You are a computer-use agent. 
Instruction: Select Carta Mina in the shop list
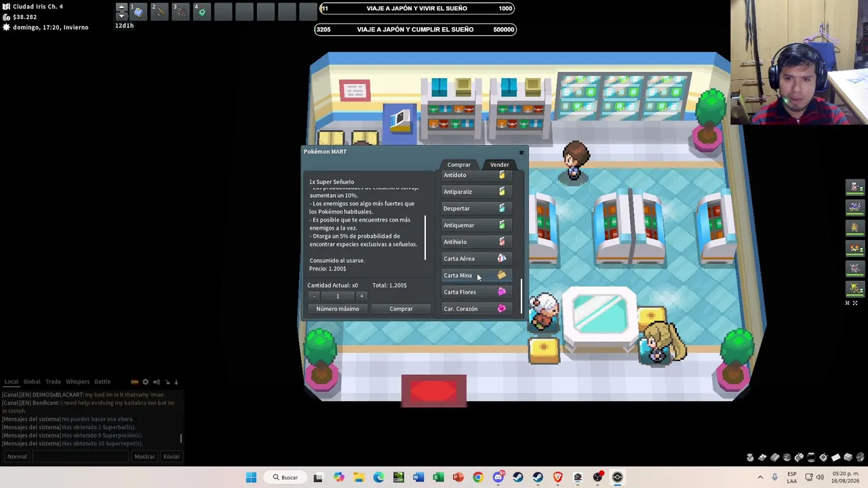475,275
